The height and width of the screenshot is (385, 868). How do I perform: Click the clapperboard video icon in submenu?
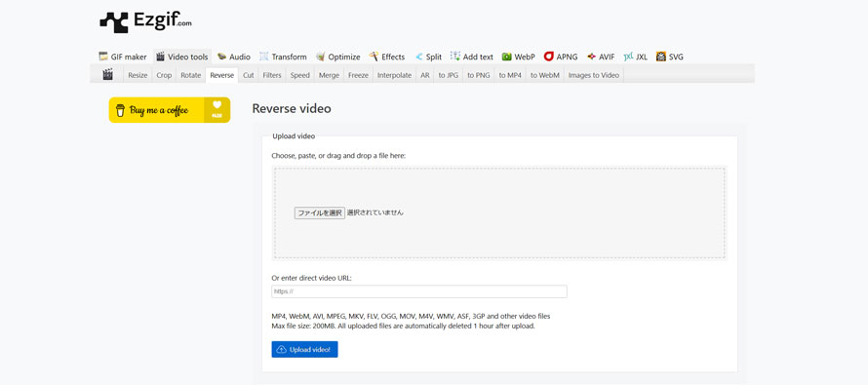pyautogui.click(x=108, y=75)
